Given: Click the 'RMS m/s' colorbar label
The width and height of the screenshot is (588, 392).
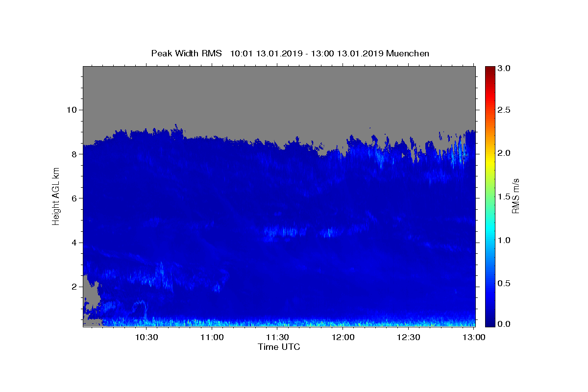Looking at the screenshot, I should click(515, 196).
